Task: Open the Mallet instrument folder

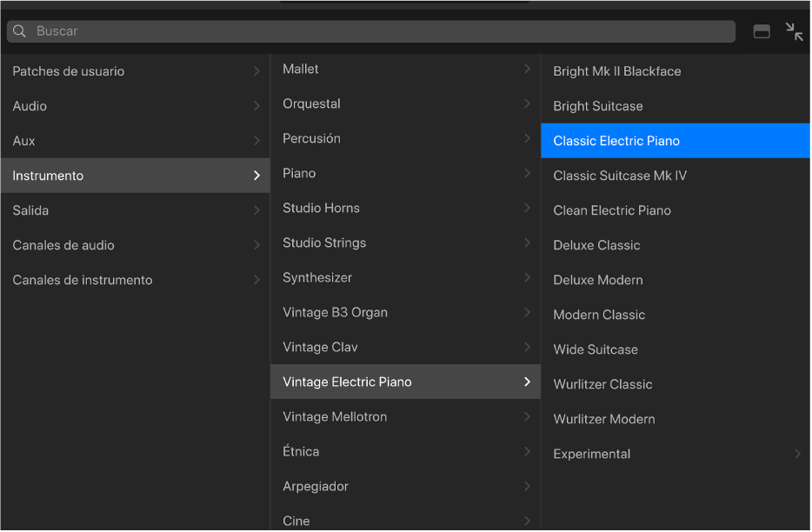Action: tap(405, 69)
